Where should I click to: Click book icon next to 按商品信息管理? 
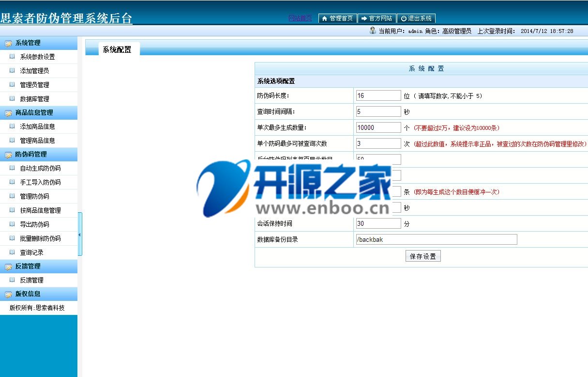click(12, 210)
